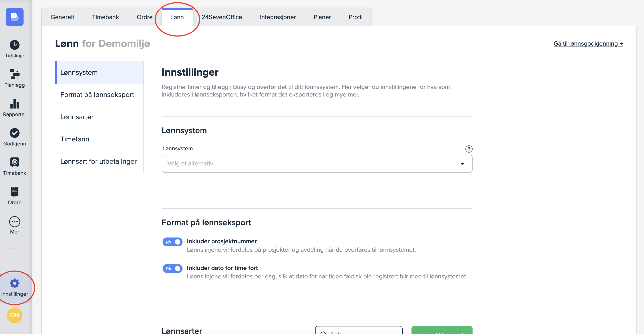The width and height of the screenshot is (644, 334).
Task: Open the Mer ellipsis icon
Action: (14, 221)
